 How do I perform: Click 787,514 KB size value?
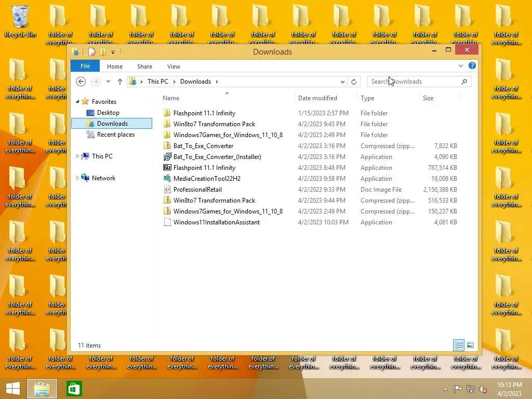pyautogui.click(x=443, y=168)
